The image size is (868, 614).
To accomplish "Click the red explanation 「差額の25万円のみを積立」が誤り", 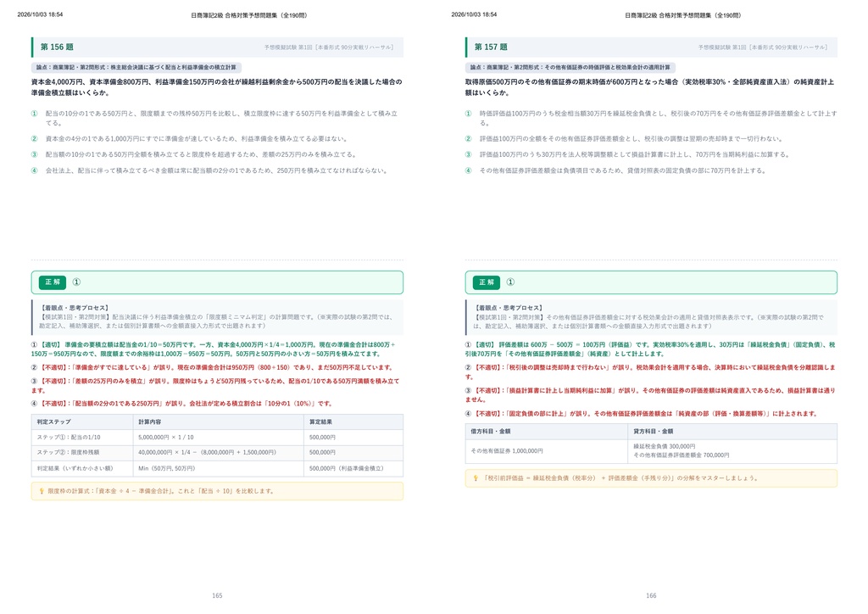I will (x=215, y=386).
